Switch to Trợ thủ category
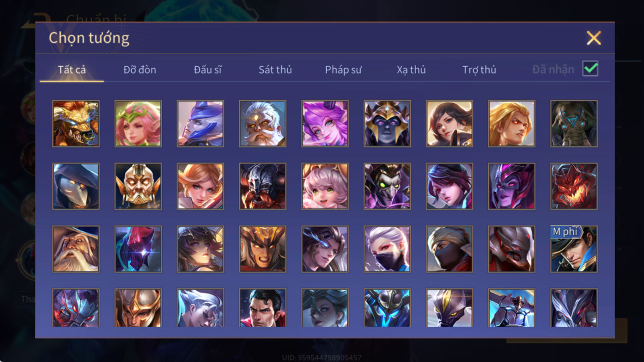 479,70
